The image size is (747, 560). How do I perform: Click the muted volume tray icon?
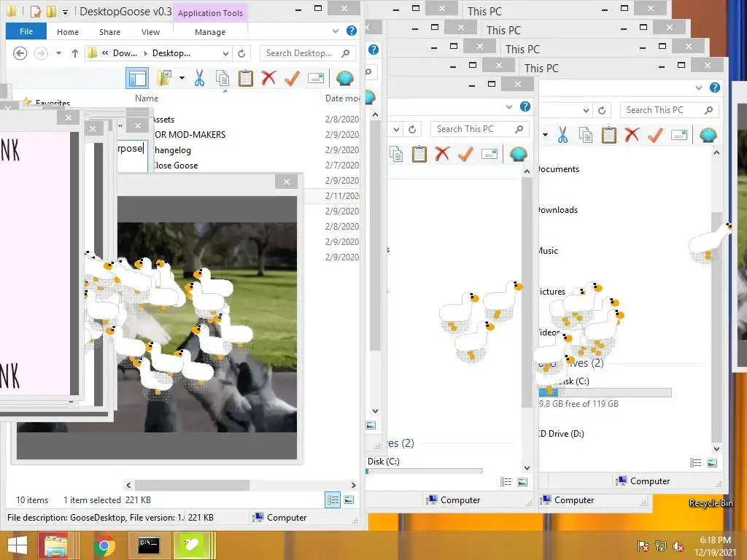[678, 546]
